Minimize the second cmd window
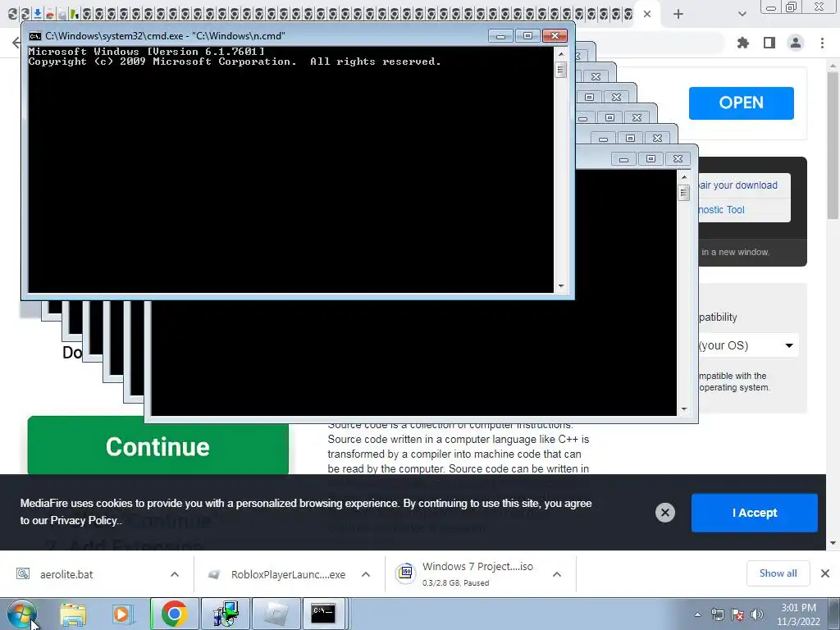Screen dimensions: 840x630 point(623,159)
